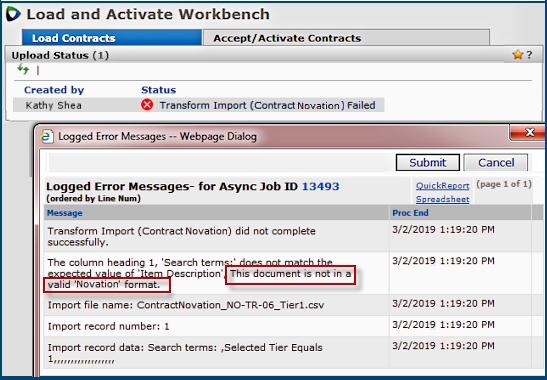Open the Spreadsheet link
The width and height of the screenshot is (547, 380).
pyautogui.click(x=442, y=199)
